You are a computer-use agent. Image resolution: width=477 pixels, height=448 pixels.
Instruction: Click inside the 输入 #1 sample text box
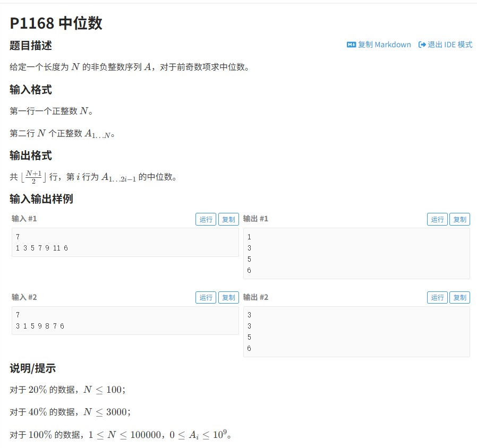coord(125,242)
